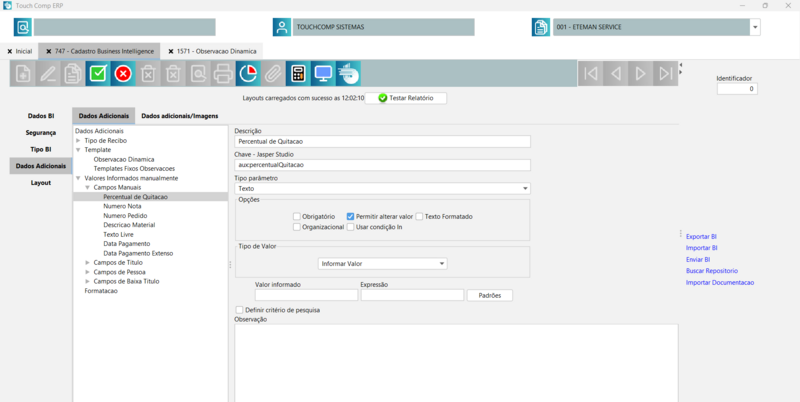Click the green checkmark confirm toolbar icon
The width and height of the screenshot is (800, 402).
[x=98, y=73]
